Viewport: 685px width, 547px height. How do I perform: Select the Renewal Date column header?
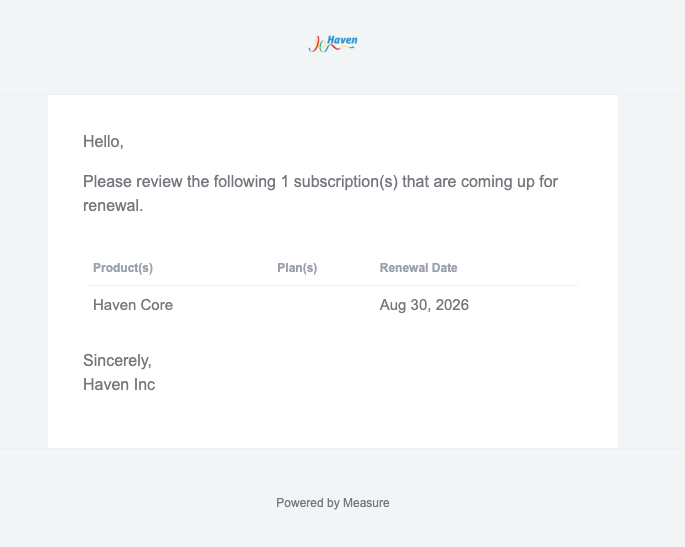click(418, 268)
